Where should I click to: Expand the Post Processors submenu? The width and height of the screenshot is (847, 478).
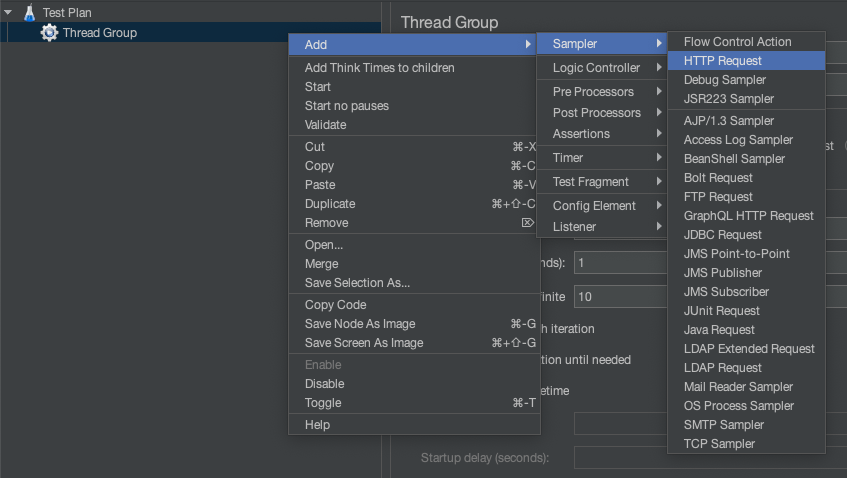click(602, 112)
